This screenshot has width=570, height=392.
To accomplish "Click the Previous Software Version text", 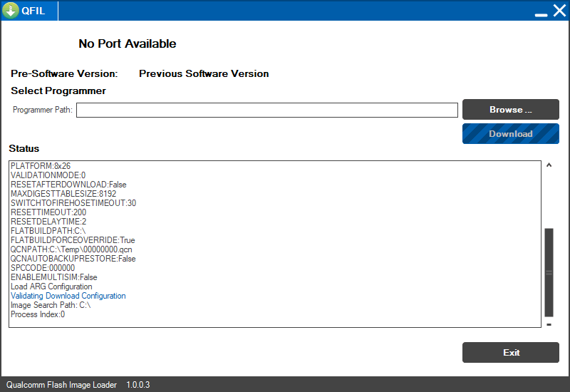I will coord(204,73).
